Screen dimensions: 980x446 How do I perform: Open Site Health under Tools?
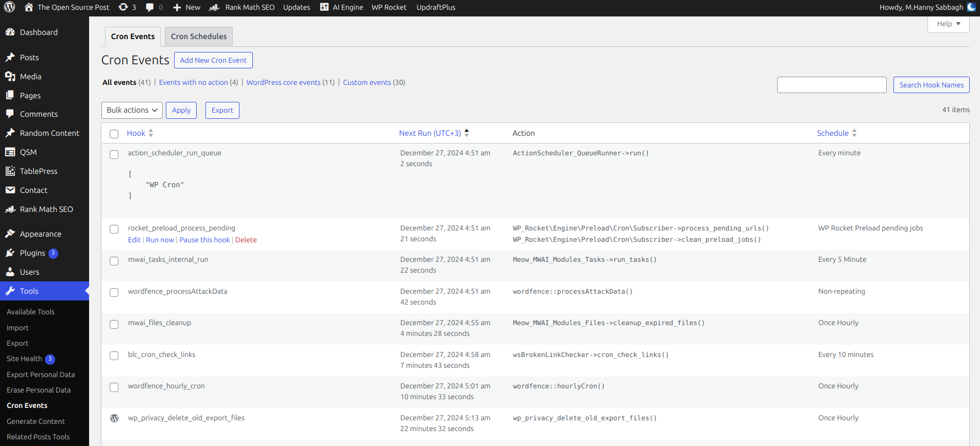(24, 359)
